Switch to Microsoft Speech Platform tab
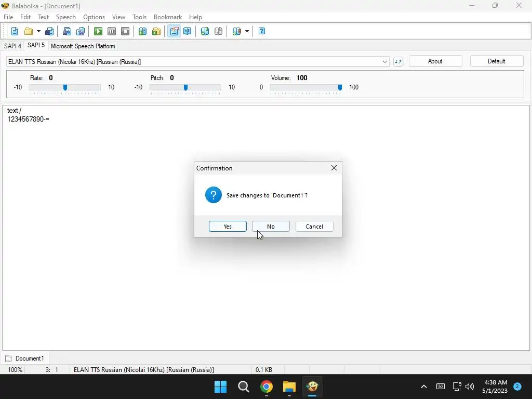 point(83,46)
